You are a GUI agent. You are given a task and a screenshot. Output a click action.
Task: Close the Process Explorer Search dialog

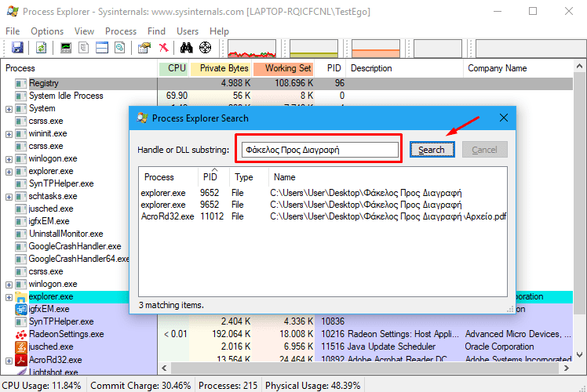point(504,118)
